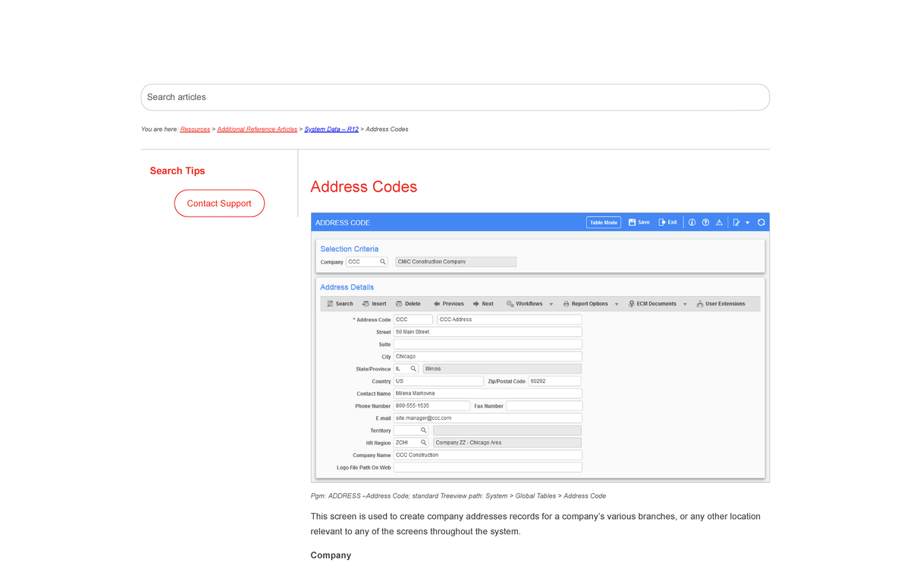Navigate to the Next record
Screen dimensions: 910x588
coord(483,303)
